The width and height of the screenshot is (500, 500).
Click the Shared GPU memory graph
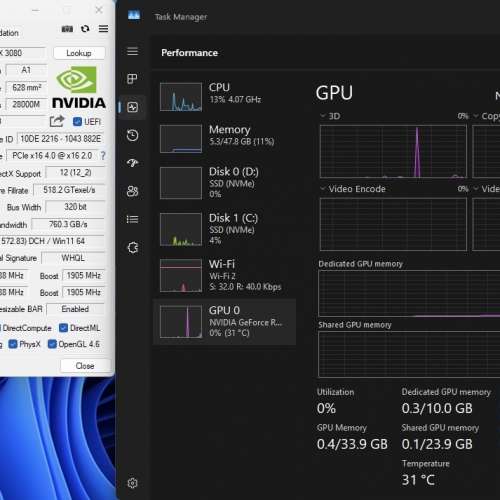pyautogui.click(x=409, y=354)
